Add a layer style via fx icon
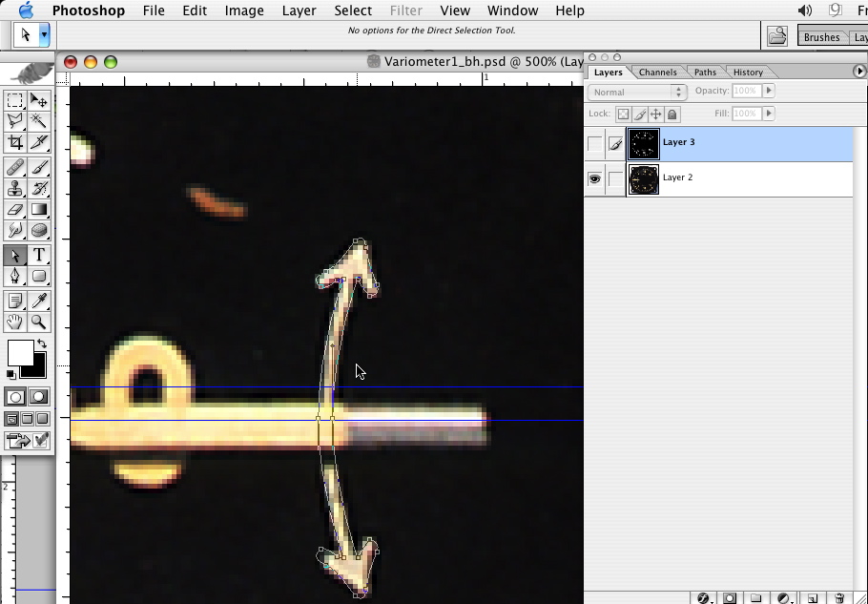868x604 pixels. click(x=704, y=598)
